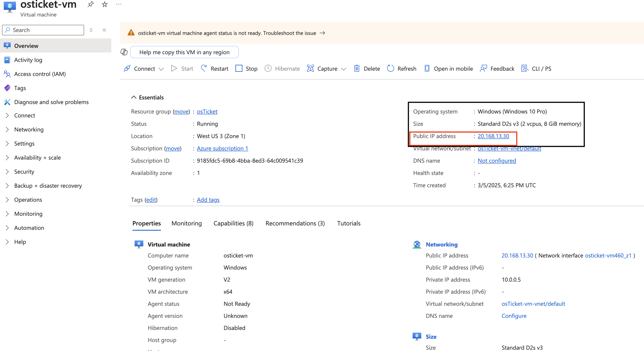This screenshot has width=644, height=351.
Task: Click the Connect plug icon
Action: (x=127, y=68)
